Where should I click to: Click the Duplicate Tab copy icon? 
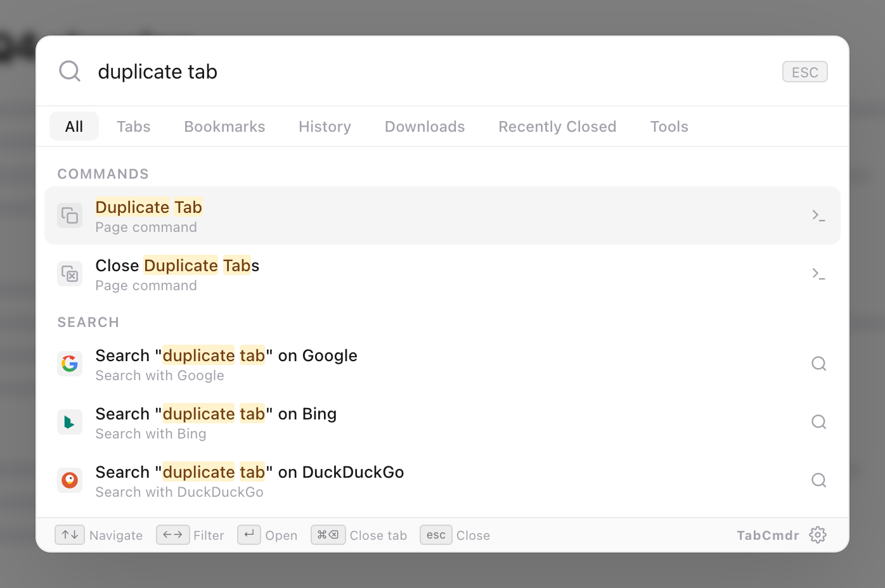pyautogui.click(x=70, y=215)
